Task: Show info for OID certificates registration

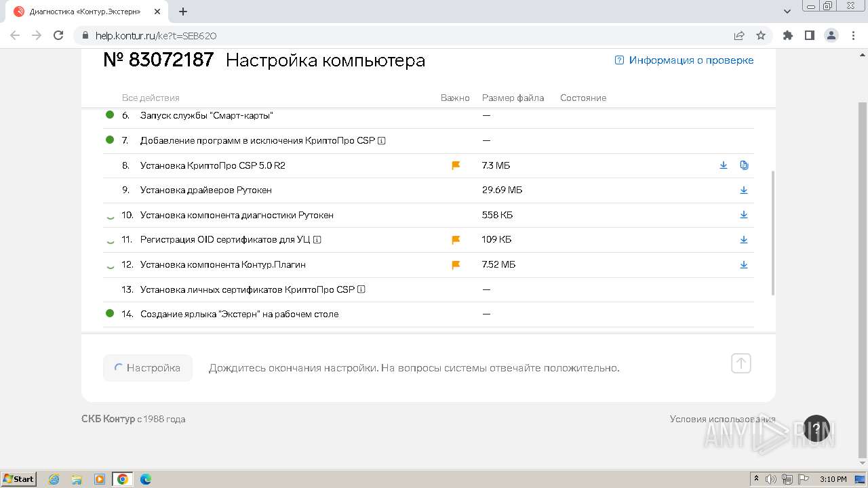Action: click(x=317, y=240)
